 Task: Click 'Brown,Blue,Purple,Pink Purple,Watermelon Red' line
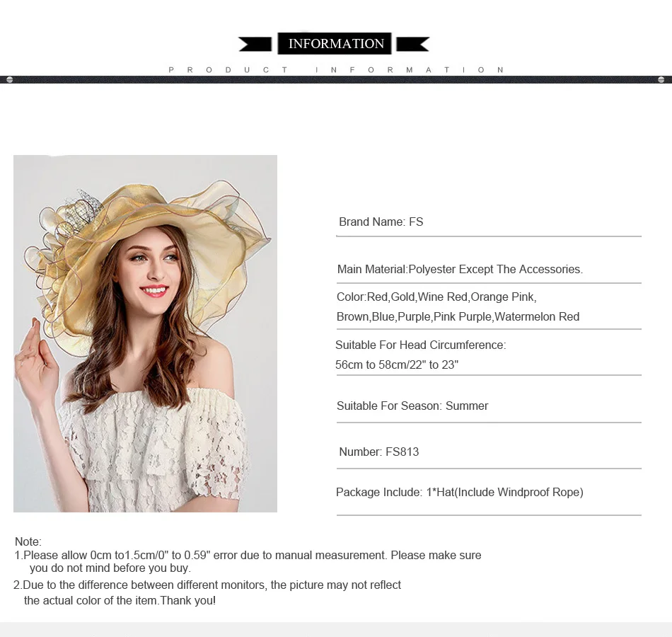(458, 316)
